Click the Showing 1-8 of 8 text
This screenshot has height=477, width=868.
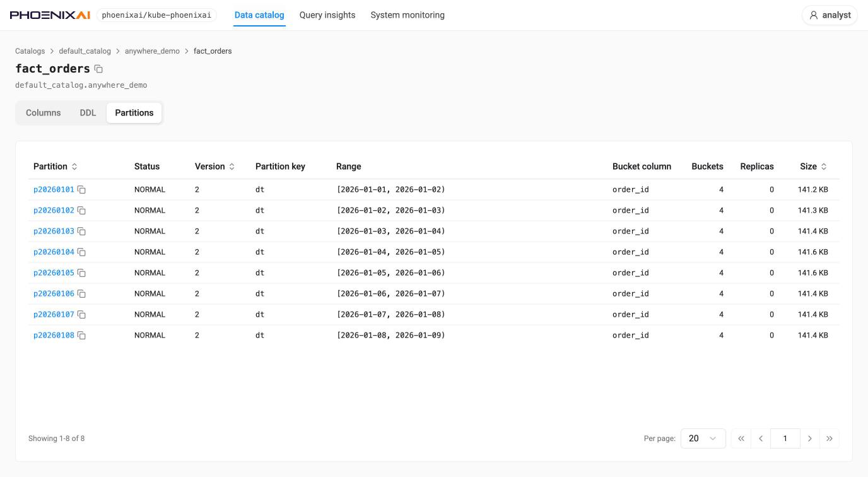pyautogui.click(x=57, y=439)
